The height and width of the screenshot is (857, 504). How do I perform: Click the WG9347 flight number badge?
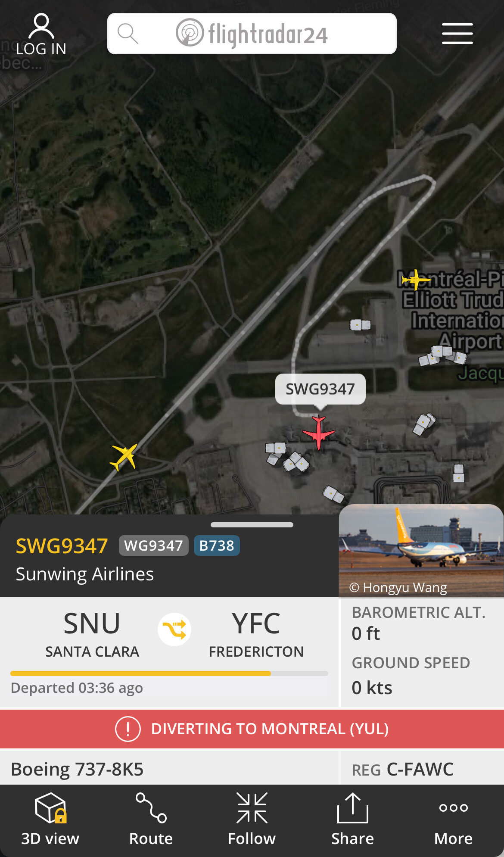(x=154, y=545)
